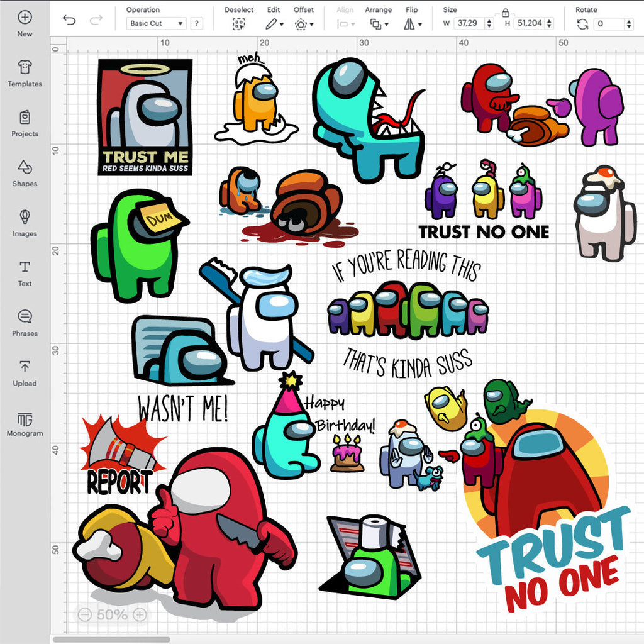Click the Upload icon
This screenshot has width=644, height=644.
[x=25, y=367]
